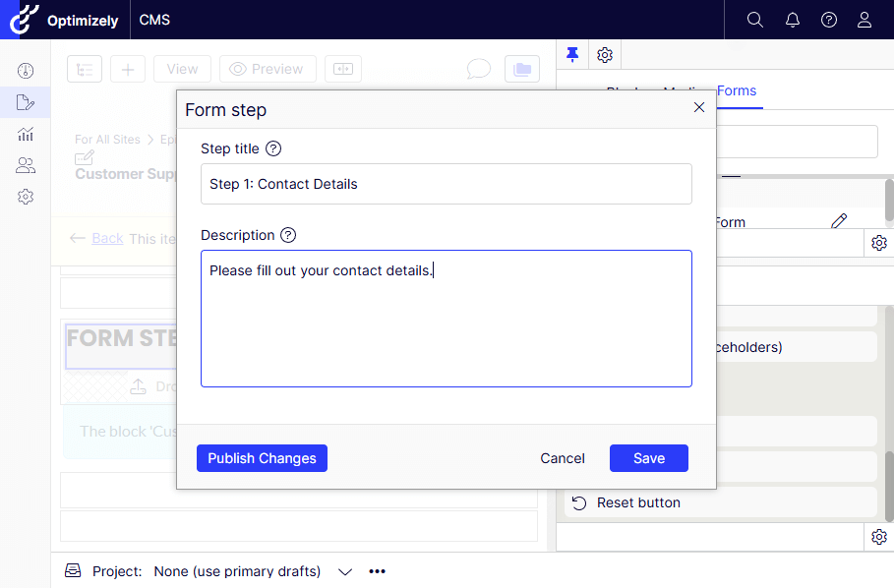Screen dimensions: 894x588
Task: Select the CMS menu item
Action: (154, 20)
